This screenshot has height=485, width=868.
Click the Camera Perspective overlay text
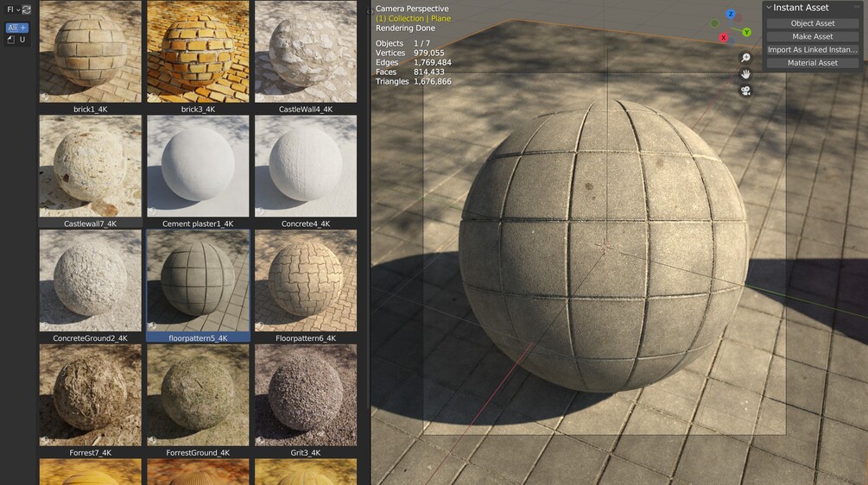coord(412,9)
